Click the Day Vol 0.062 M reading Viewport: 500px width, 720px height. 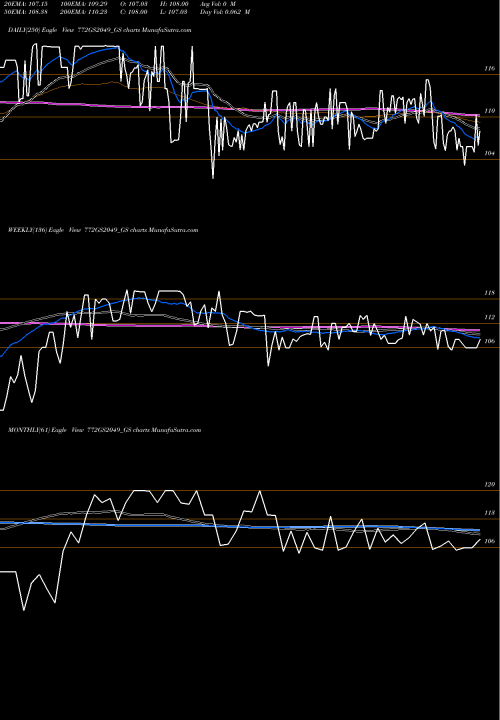[x=225, y=12]
